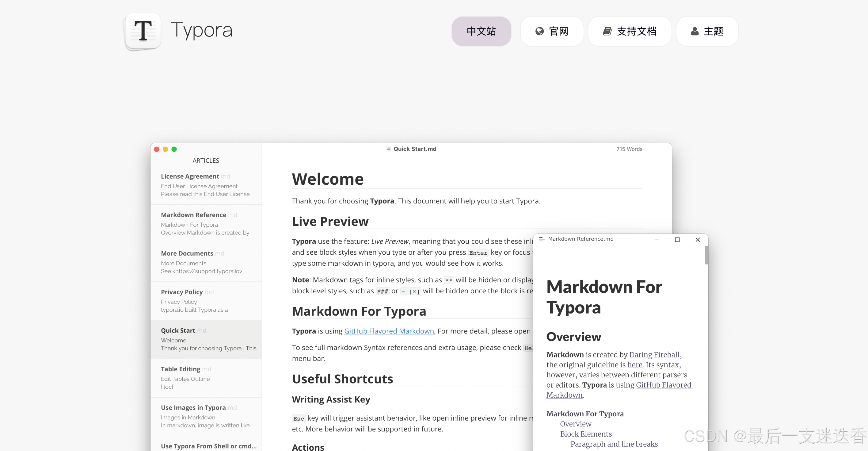The height and width of the screenshot is (451, 868).
Task: Click the Markdown For Typora heading in Quick Start
Action: pos(359,311)
